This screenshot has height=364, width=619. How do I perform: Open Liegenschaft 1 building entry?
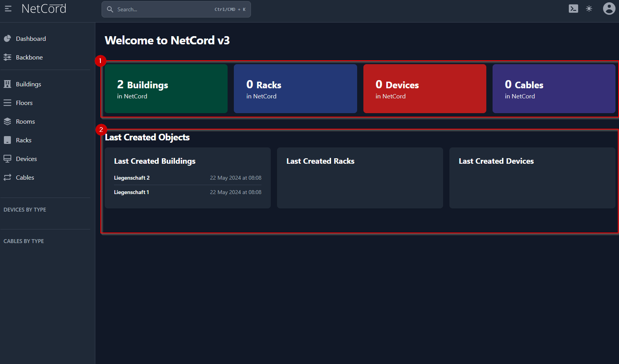click(132, 192)
